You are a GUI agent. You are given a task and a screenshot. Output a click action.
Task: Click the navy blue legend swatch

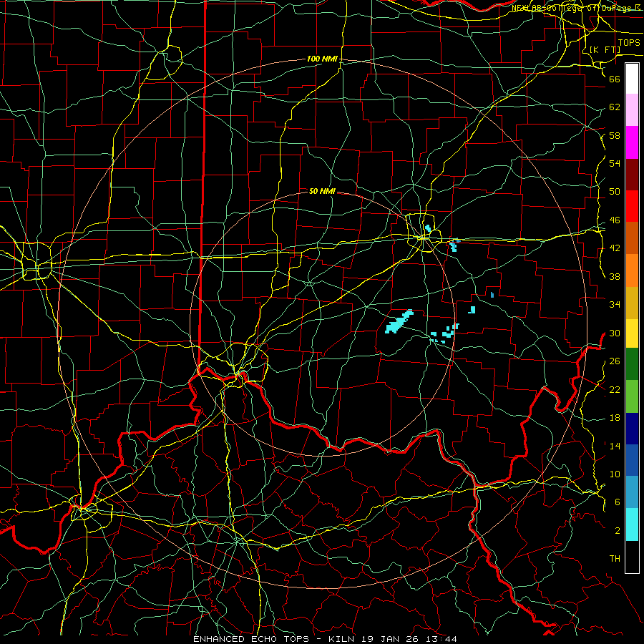[632, 429]
